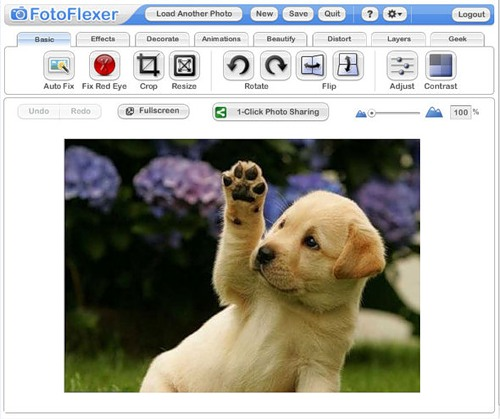
Task: Open the help question mark button
Action: pyautogui.click(x=370, y=14)
